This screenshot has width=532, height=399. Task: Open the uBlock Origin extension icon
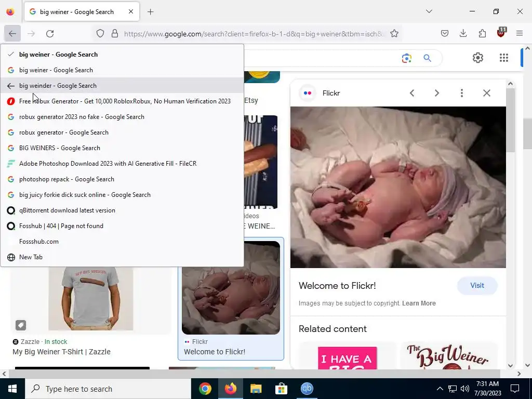click(x=501, y=33)
